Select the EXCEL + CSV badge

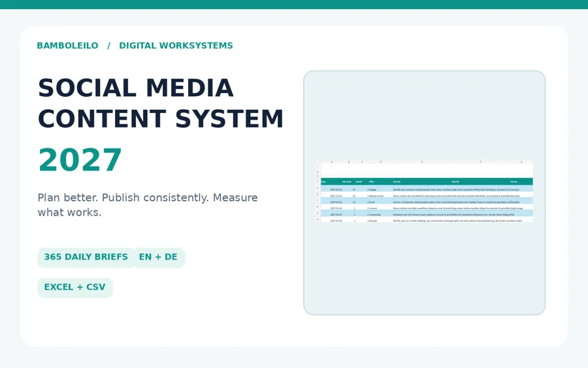click(75, 288)
